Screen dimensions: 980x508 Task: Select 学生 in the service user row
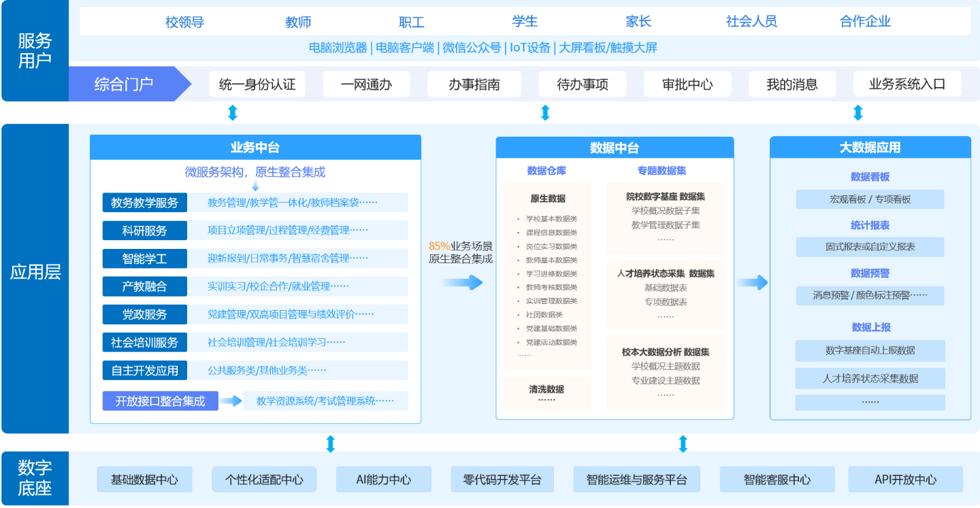click(524, 21)
